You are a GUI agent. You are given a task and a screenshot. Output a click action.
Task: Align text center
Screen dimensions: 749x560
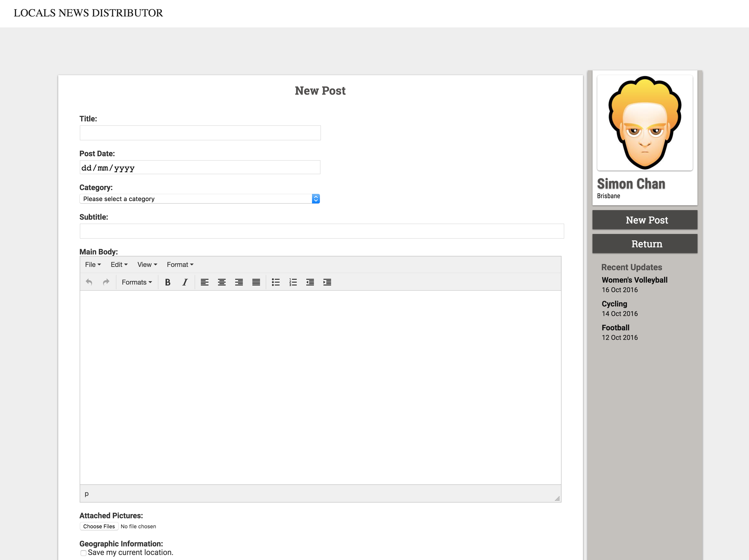click(x=222, y=282)
